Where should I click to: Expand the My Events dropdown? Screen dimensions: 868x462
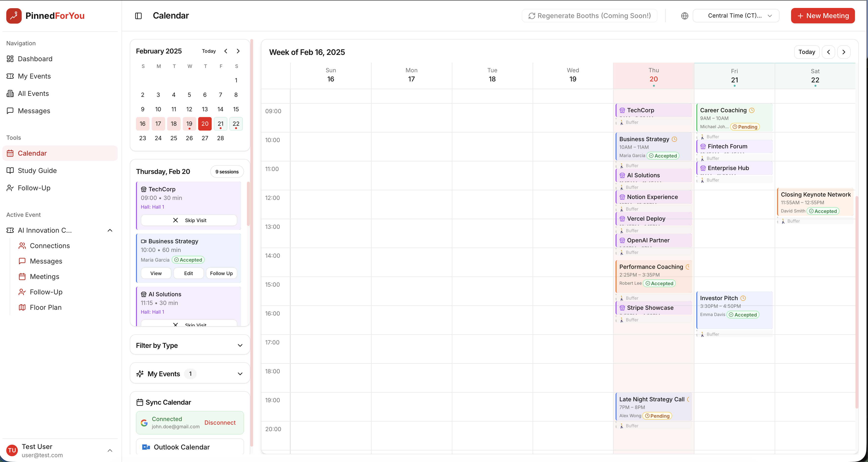240,373
